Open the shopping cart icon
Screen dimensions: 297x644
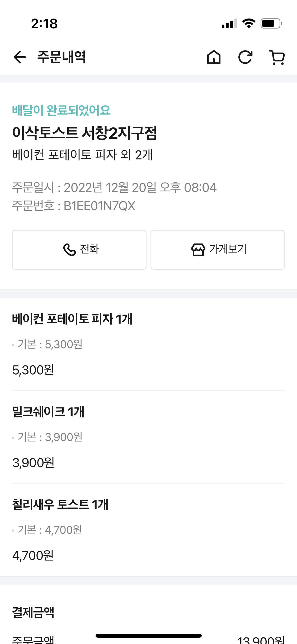[277, 57]
